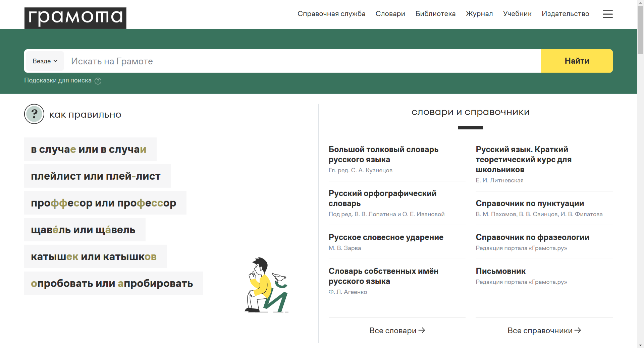Screen dimensions: 644x348
Task: Click the arrow next to Все словари
Action: (x=422, y=330)
